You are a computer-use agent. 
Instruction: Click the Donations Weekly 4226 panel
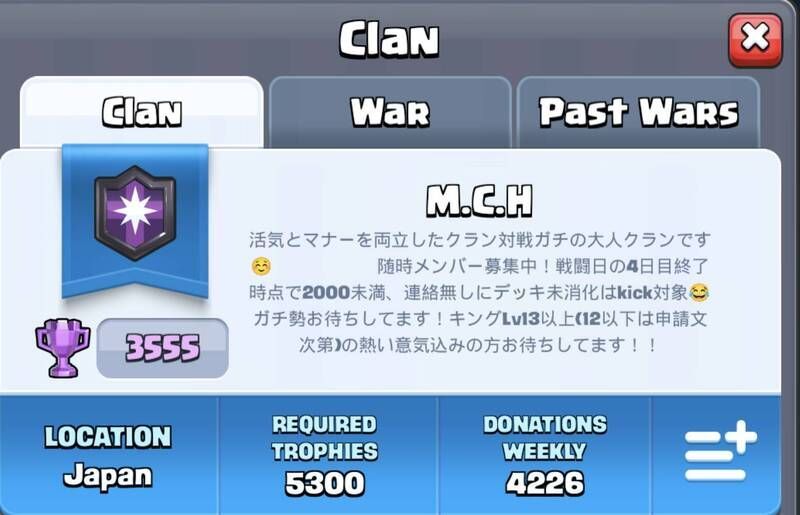544,456
